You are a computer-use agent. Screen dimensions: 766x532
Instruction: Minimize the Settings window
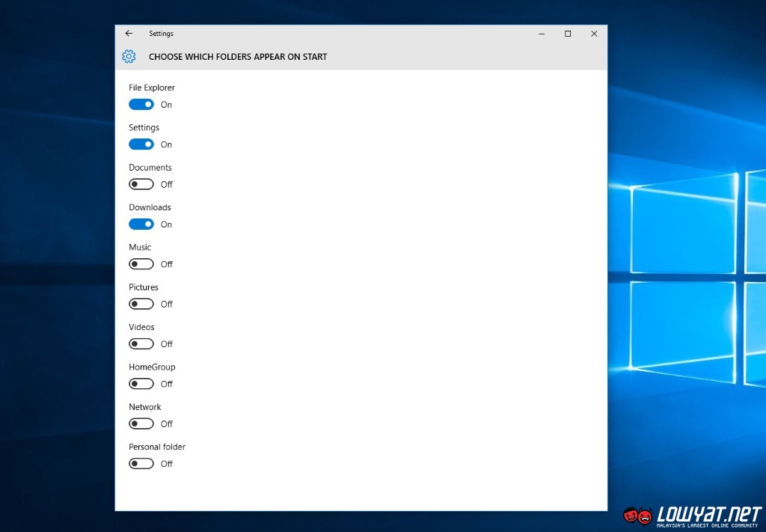click(x=542, y=34)
